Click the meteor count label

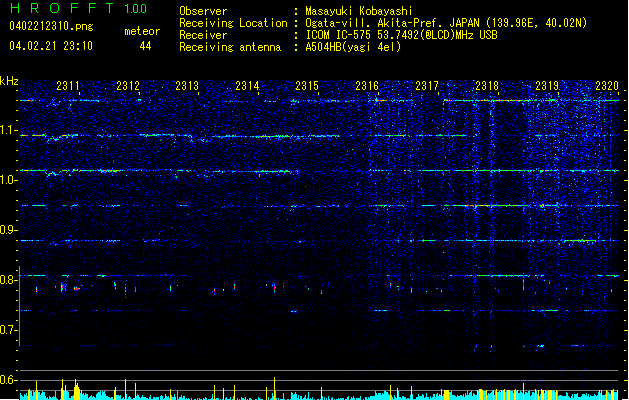[142, 31]
